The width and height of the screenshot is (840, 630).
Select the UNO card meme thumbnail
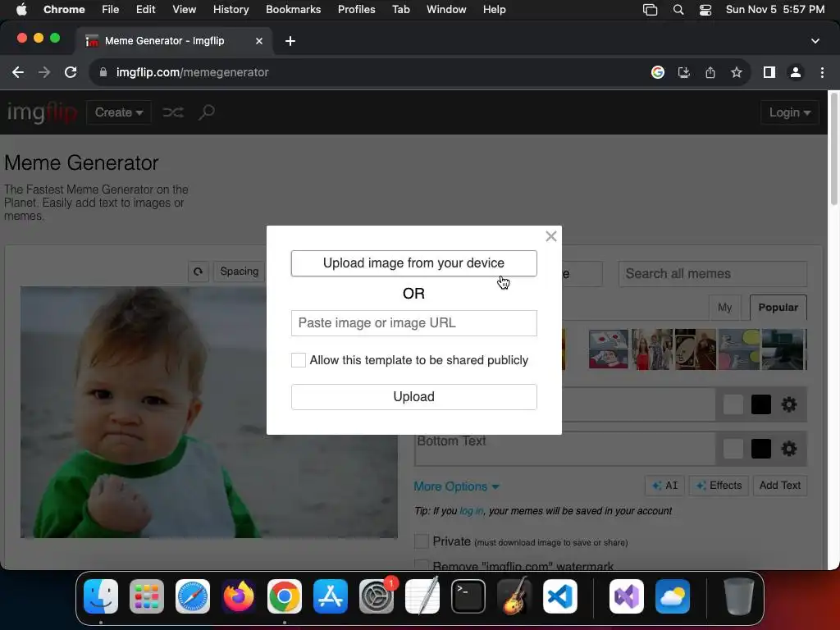(x=696, y=349)
